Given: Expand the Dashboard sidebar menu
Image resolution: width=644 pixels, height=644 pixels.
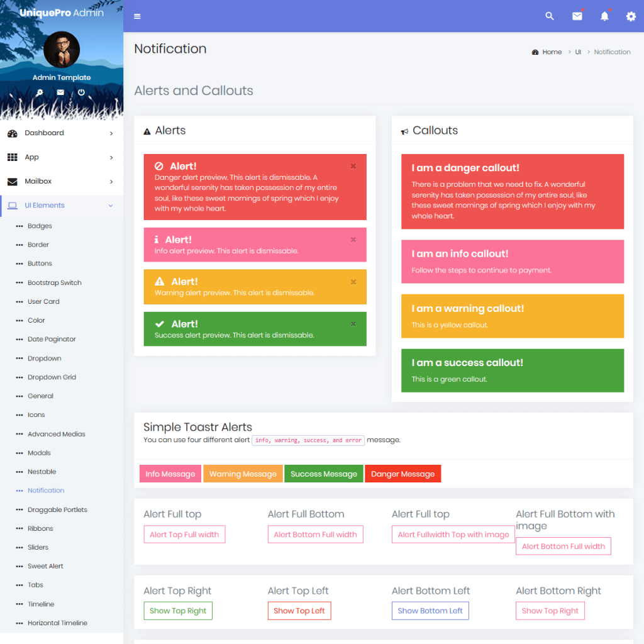Looking at the screenshot, I should (x=45, y=133).
